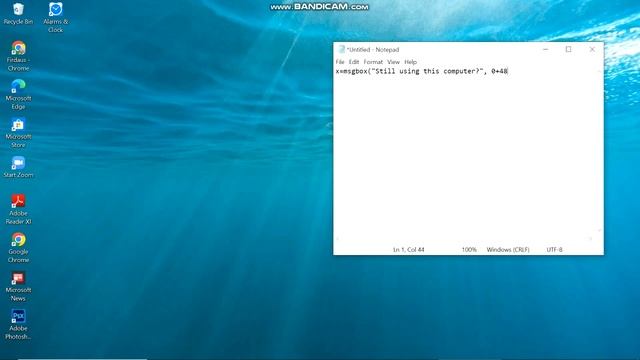Open the Help menu in Notepad
This screenshot has height=360, width=640.
point(411,62)
